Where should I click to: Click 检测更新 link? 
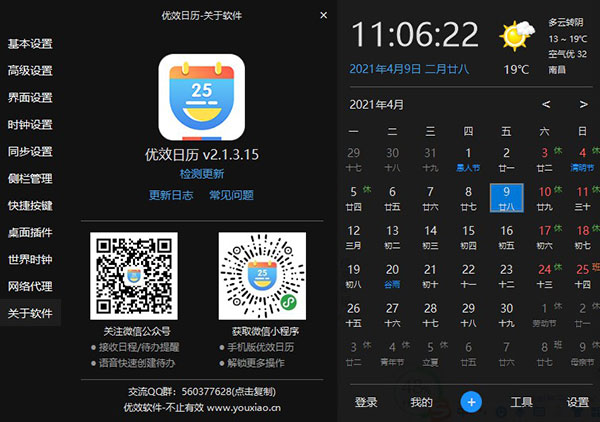coord(202,174)
